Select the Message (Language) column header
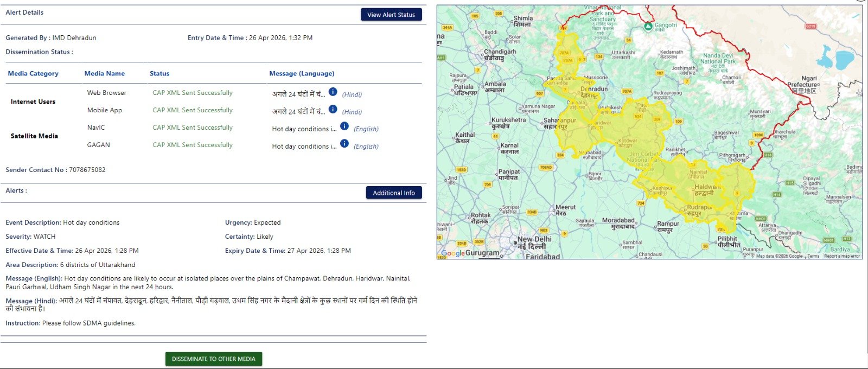 coord(302,73)
